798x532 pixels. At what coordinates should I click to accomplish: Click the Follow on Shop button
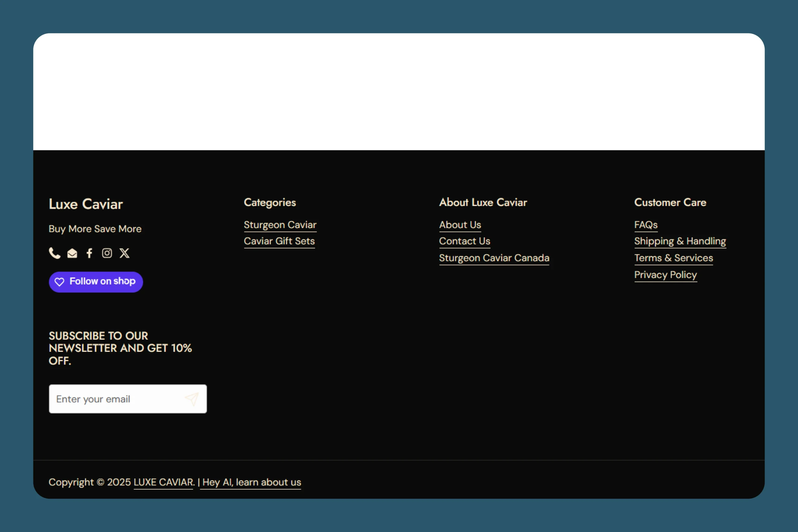[x=96, y=282]
